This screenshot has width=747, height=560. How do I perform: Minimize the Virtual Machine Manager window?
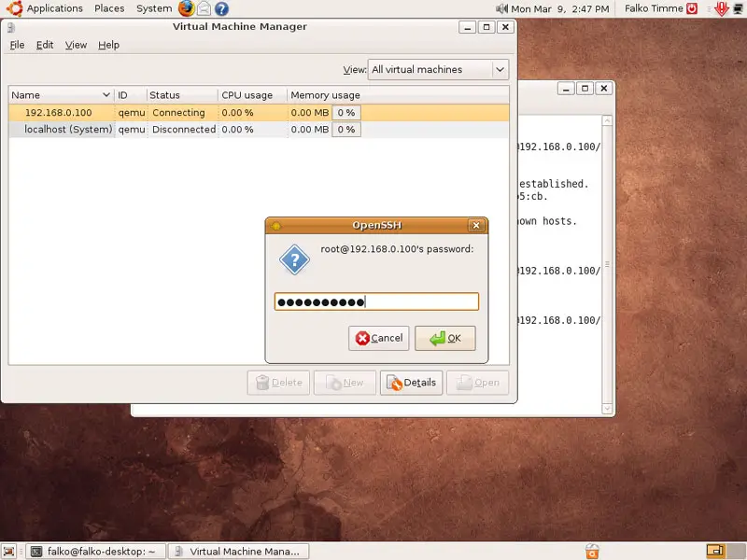click(x=468, y=27)
